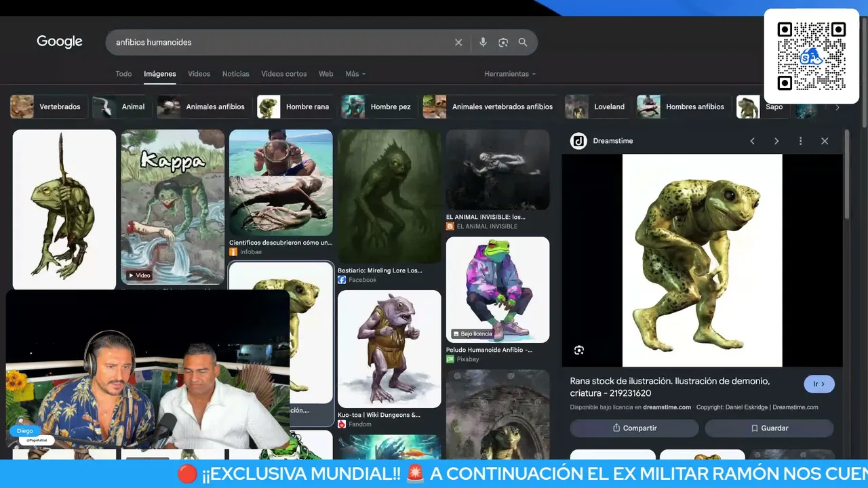Click the Fandom source favicon
The width and height of the screenshot is (868, 488).
[x=342, y=424]
